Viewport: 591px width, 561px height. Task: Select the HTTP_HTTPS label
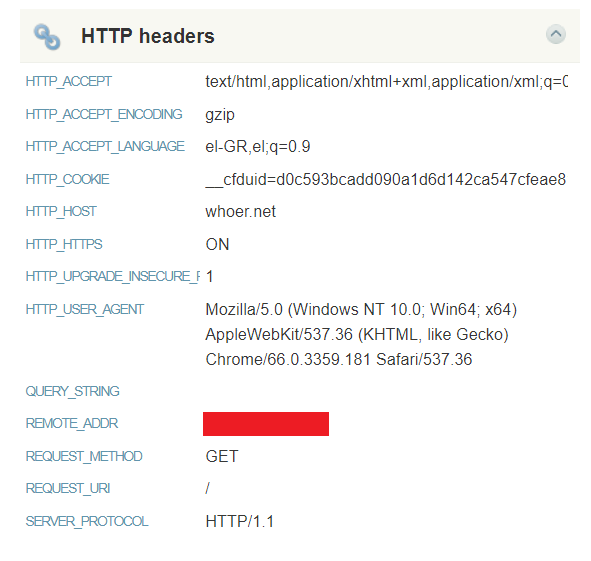pos(64,244)
